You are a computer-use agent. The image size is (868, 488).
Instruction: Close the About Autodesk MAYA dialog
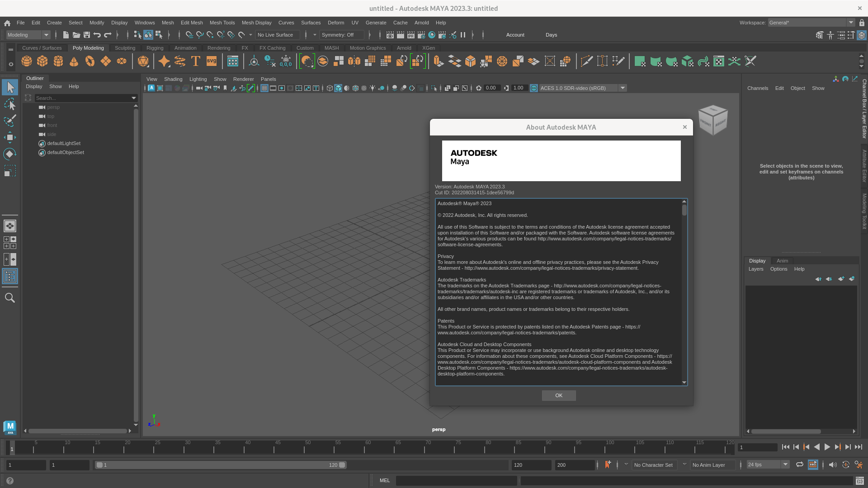tap(684, 127)
